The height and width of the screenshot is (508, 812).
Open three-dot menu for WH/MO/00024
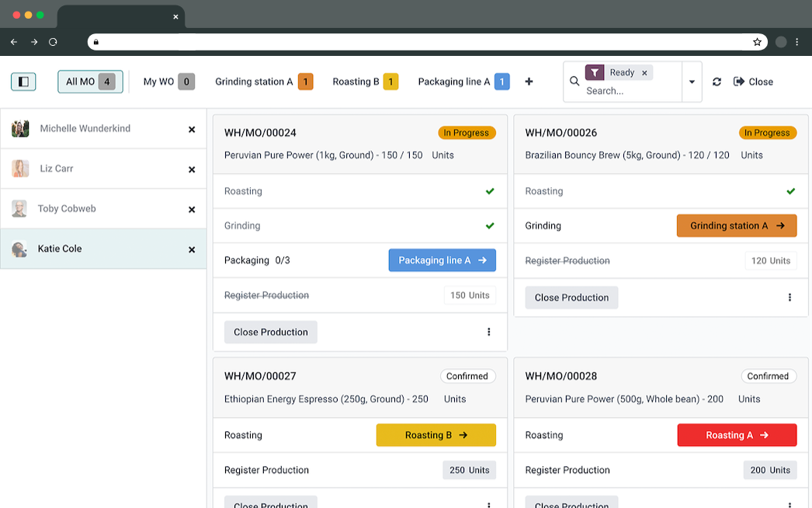coord(488,332)
